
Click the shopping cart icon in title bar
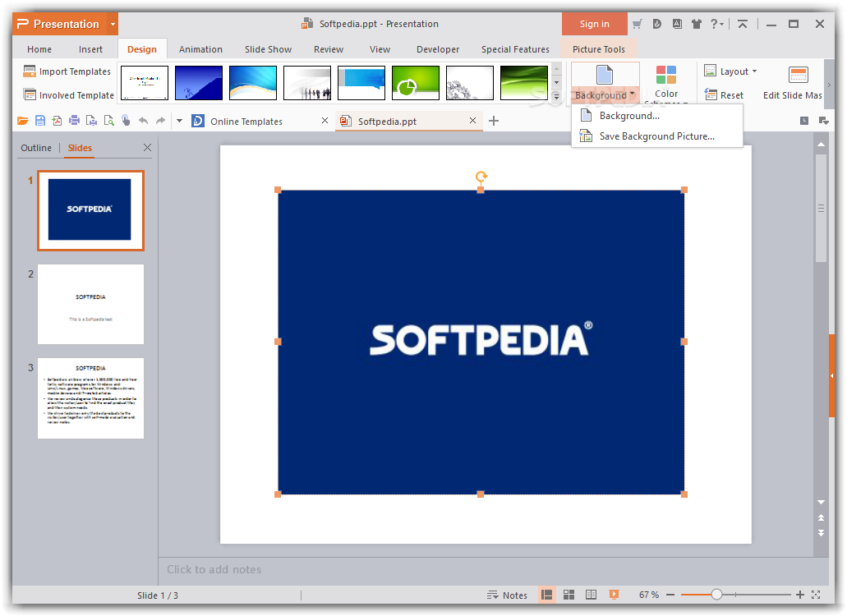638,24
